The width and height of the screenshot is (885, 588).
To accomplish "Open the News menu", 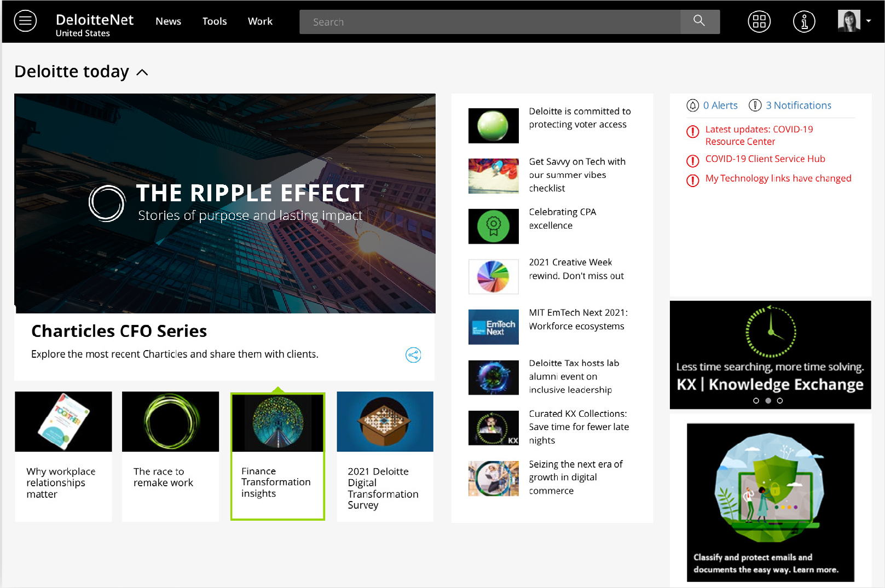I will coord(168,21).
